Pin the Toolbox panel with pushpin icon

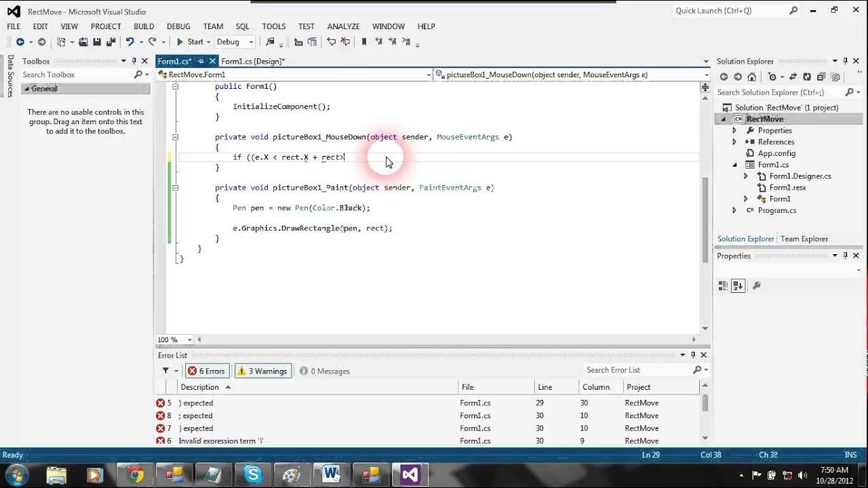(x=134, y=61)
